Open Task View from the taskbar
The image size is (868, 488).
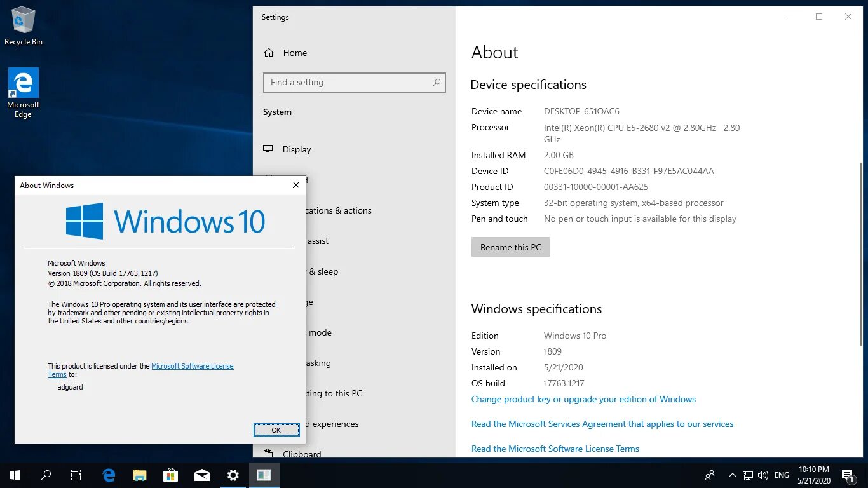tap(76, 475)
